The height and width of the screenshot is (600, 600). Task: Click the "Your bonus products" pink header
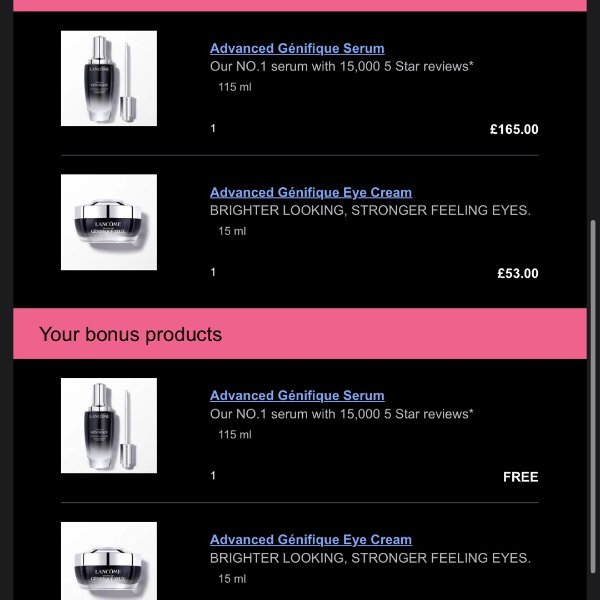click(x=299, y=334)
